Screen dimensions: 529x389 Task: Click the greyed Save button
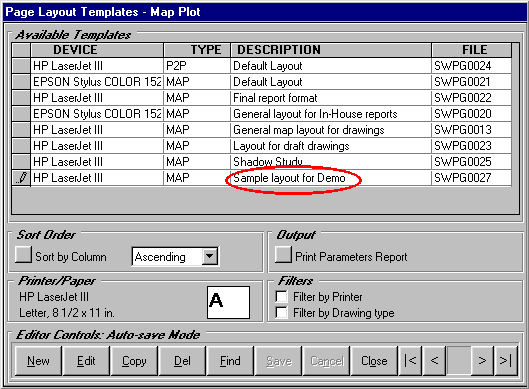[278, 361]
